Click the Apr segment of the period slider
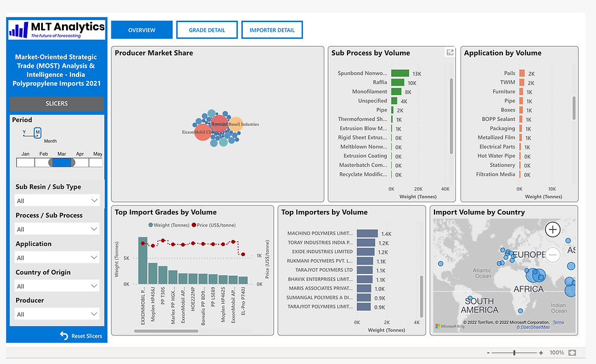This screenshot has height=364, width=596. [81, 163]
